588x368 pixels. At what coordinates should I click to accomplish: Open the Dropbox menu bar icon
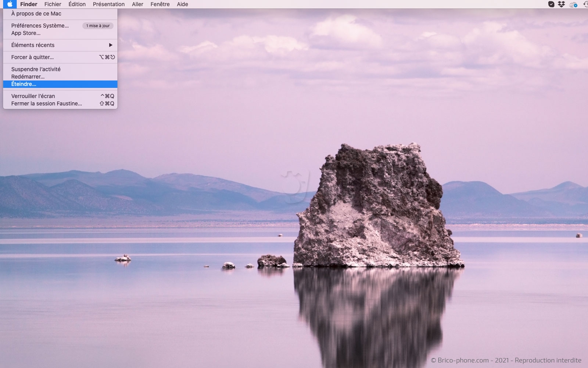point(561,4)
